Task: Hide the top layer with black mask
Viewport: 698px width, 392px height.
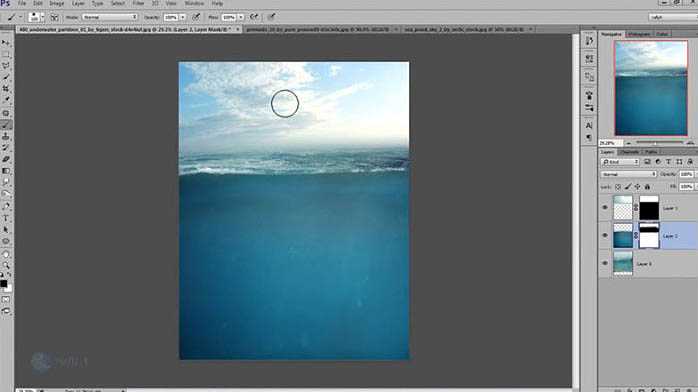Action: click(605, 208)
